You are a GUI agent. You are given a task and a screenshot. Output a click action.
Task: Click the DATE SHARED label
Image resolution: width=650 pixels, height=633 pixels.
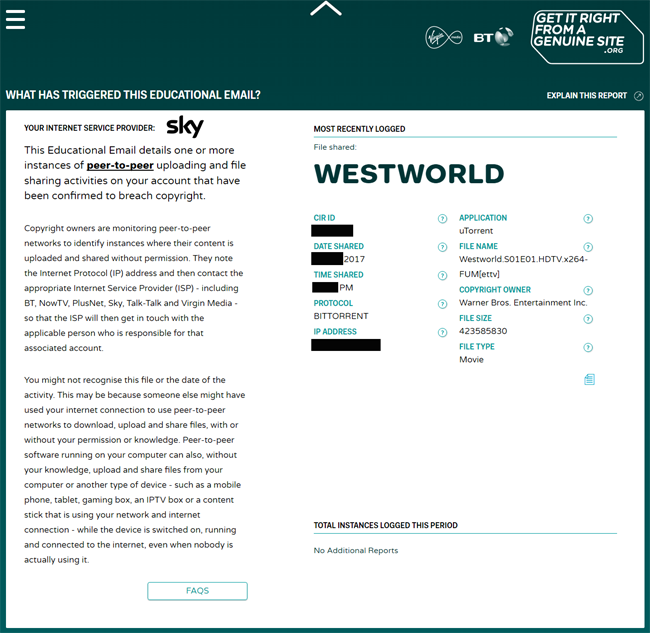338,246
